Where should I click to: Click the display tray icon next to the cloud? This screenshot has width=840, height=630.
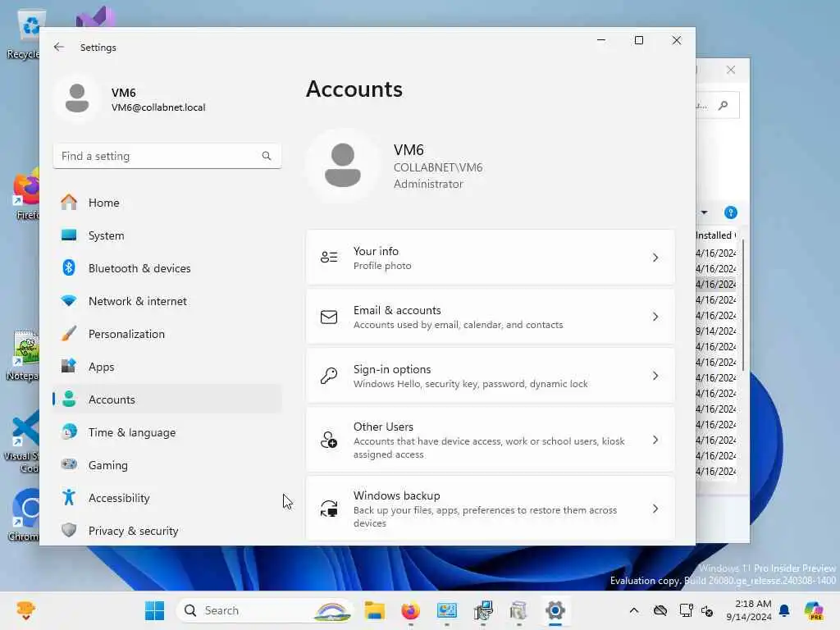pos(685,610)
